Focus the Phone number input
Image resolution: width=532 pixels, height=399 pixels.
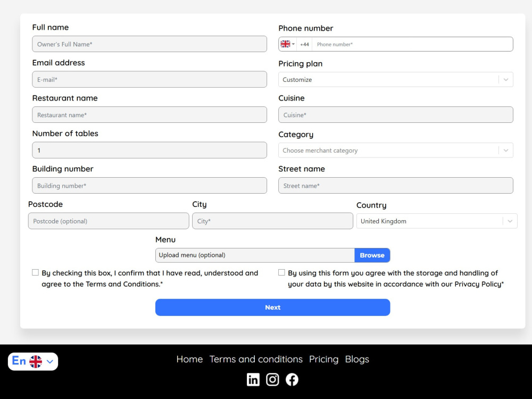pyautogui.click(x=412, y=44)
